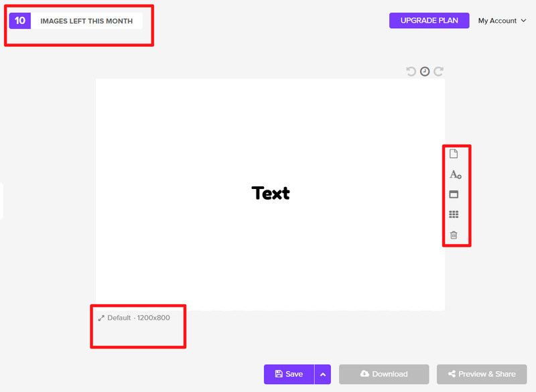The image size is (536, 392).
Task: Click the Preview & Share button
Action: click(481, 374)
